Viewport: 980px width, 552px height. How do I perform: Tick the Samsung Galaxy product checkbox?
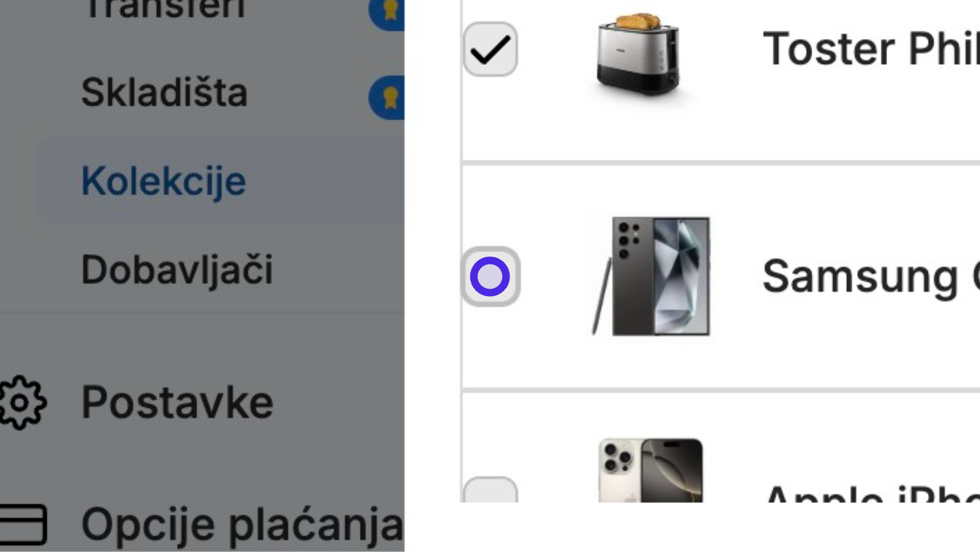491,277
